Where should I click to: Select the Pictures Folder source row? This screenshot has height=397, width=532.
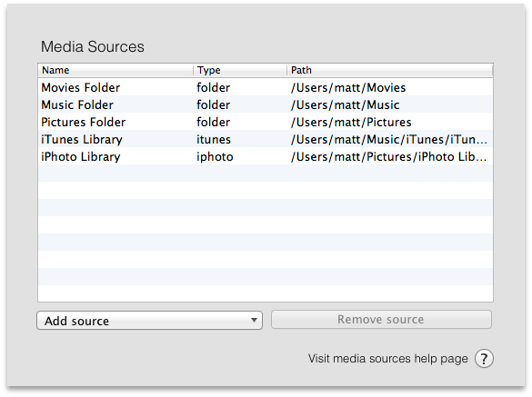pos(266,122)
